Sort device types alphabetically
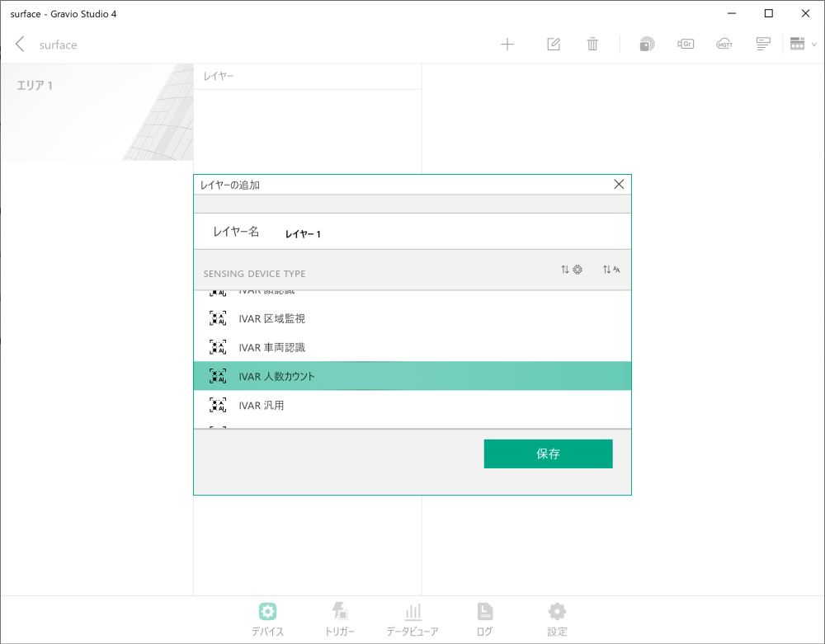This screenshot has height=644, width=825. (610, 269)
